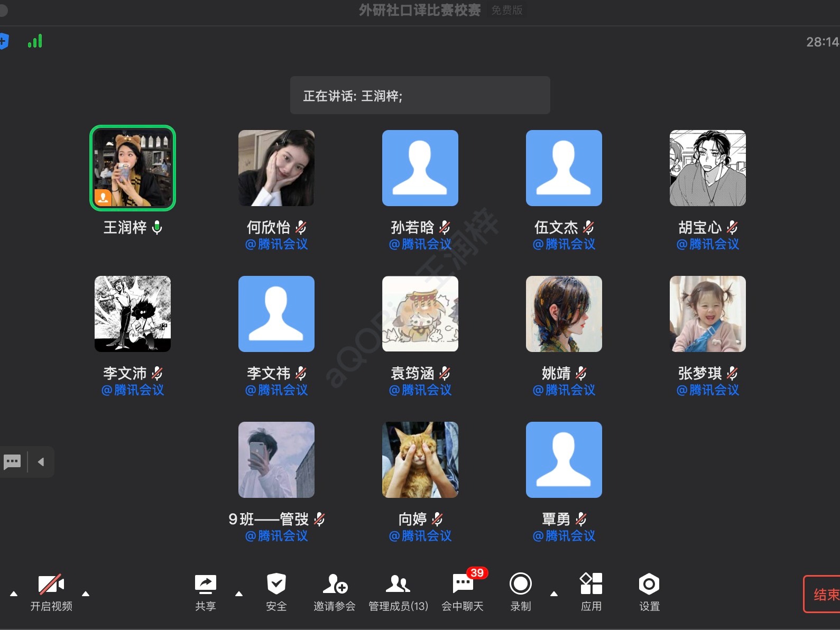Expand the record options arrow beside 录制
Image resolution: width=840 pixels, height=630 pixels.
click(x=554, y=594)
